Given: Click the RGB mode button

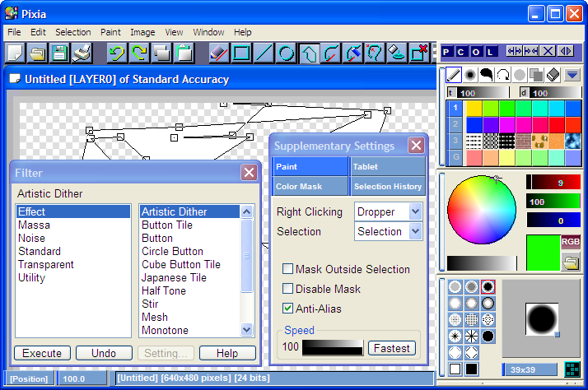Looking at the screenshot, I should [571, 242].
